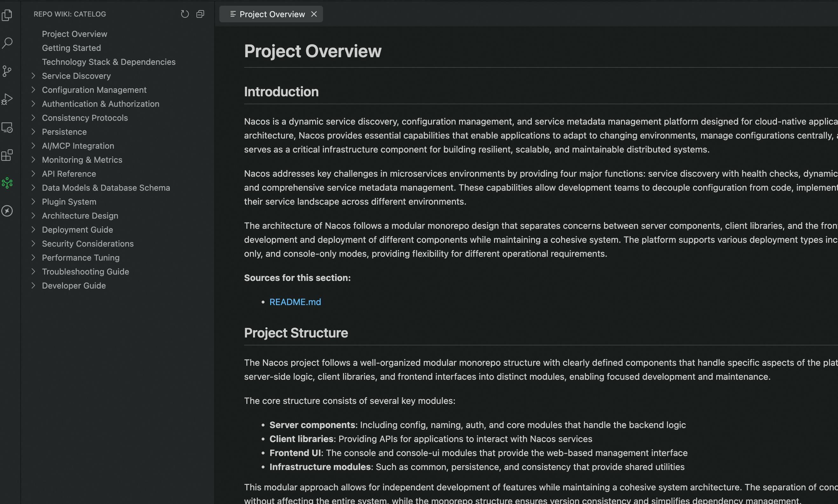
Task: Expand the Performance Tuning chevron
Action: tap(33, 257)
